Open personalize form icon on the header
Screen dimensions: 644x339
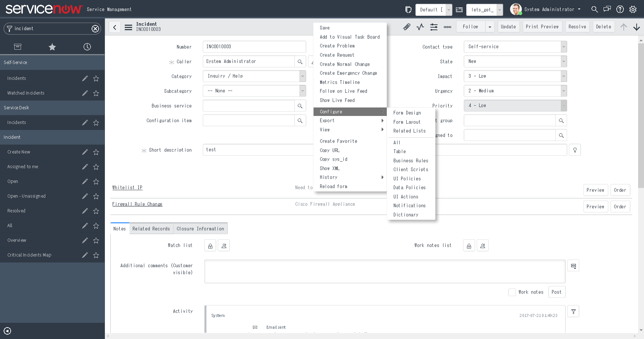(x=434, y=27)
